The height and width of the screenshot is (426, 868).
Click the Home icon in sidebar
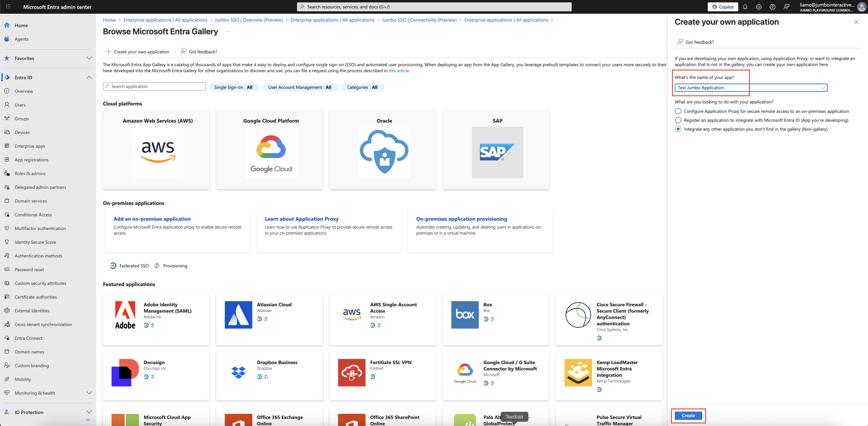[x=7, y=25]
